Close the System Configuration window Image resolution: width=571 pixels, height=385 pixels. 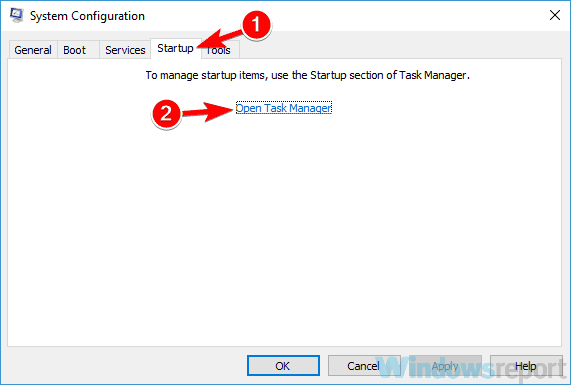[x=555, y=15]
